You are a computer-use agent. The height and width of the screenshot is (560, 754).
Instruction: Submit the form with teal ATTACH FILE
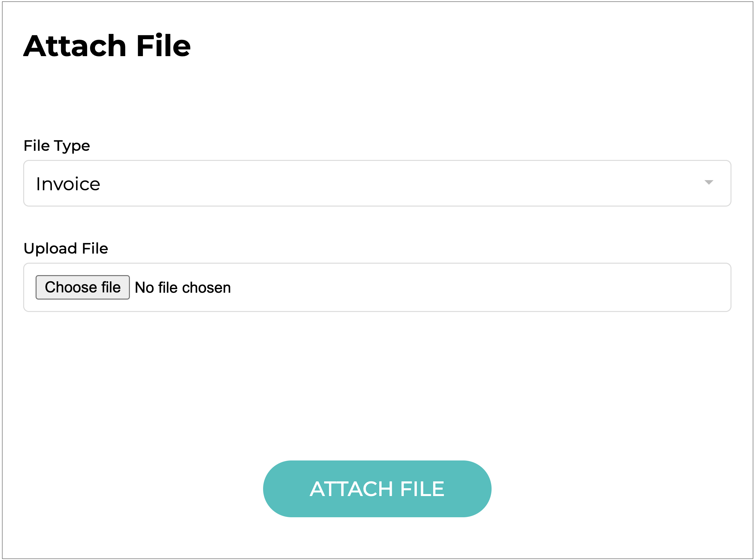point(377,489)
